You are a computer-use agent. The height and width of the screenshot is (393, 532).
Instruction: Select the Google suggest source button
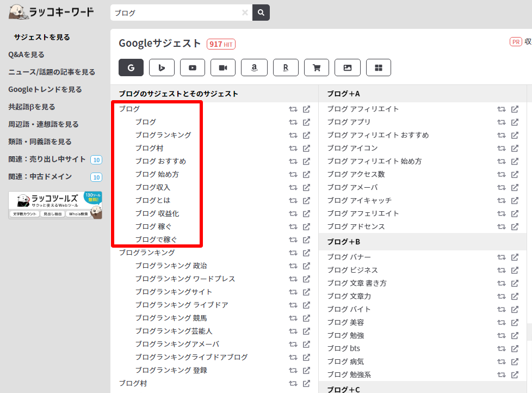[131, 67]
